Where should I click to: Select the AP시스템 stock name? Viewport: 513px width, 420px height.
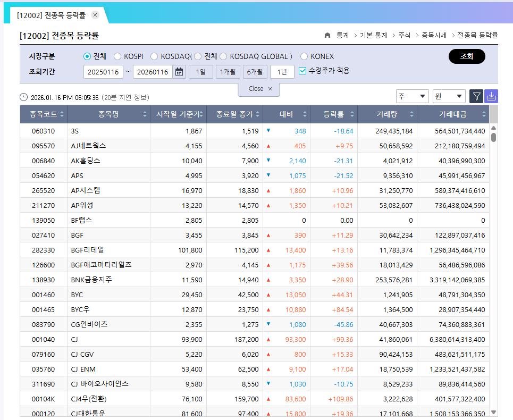pyautogui.click(x=86, y=190)
